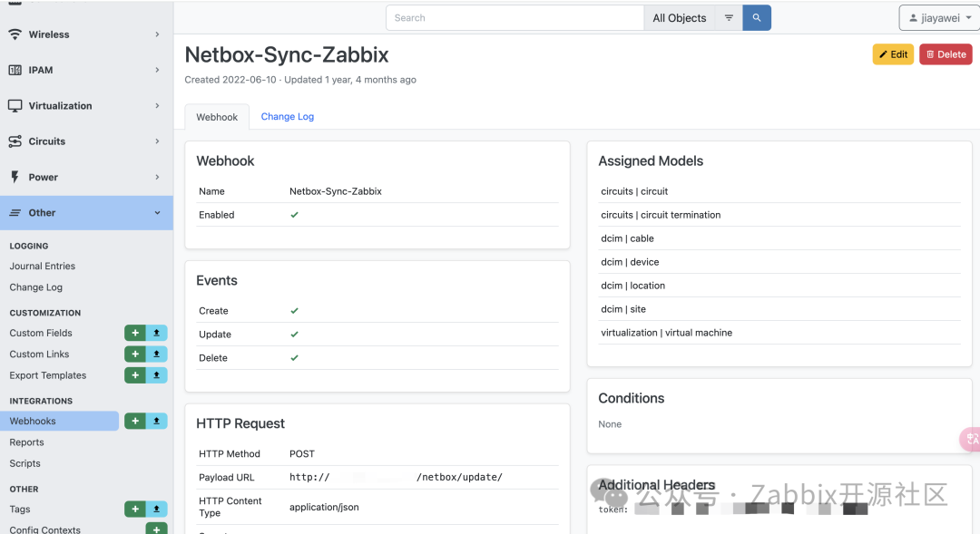The width and height of the screenshot is (980, 534).
Task: Click the Create event checkmark
Action: click(x=295, y=311)
